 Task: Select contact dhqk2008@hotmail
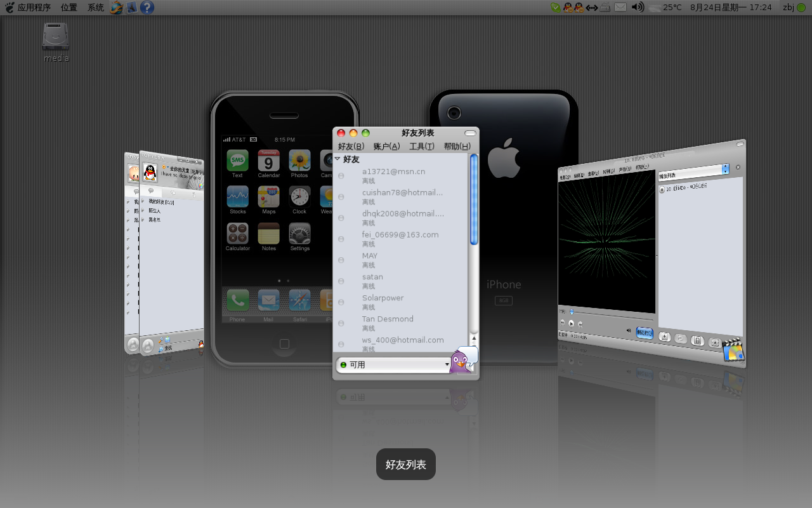(x=401, y=218)
